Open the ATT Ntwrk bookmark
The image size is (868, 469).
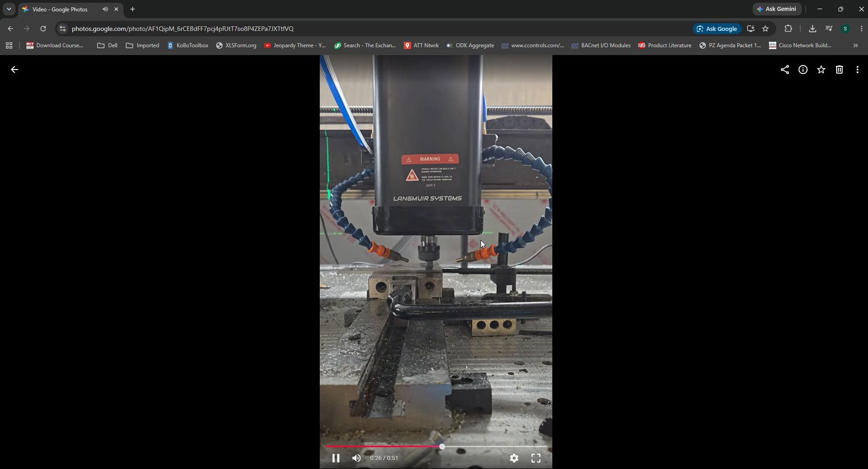[x=421, y=45]
